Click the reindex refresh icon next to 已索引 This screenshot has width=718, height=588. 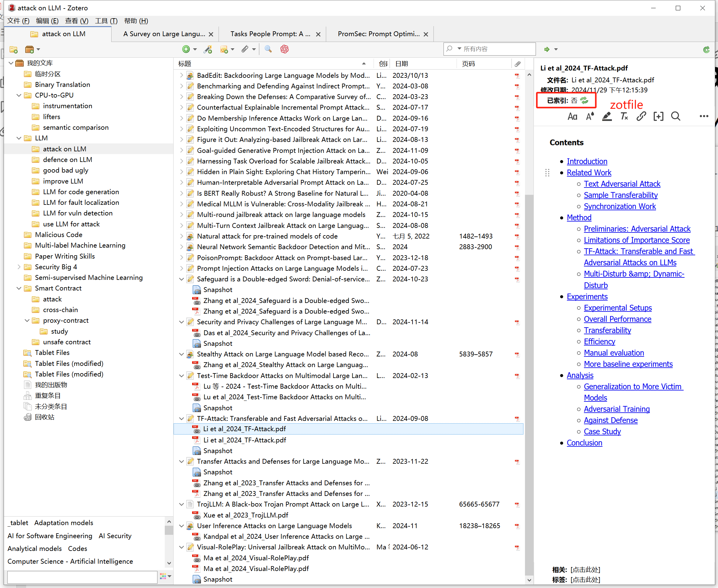click(x=585, y=101)
